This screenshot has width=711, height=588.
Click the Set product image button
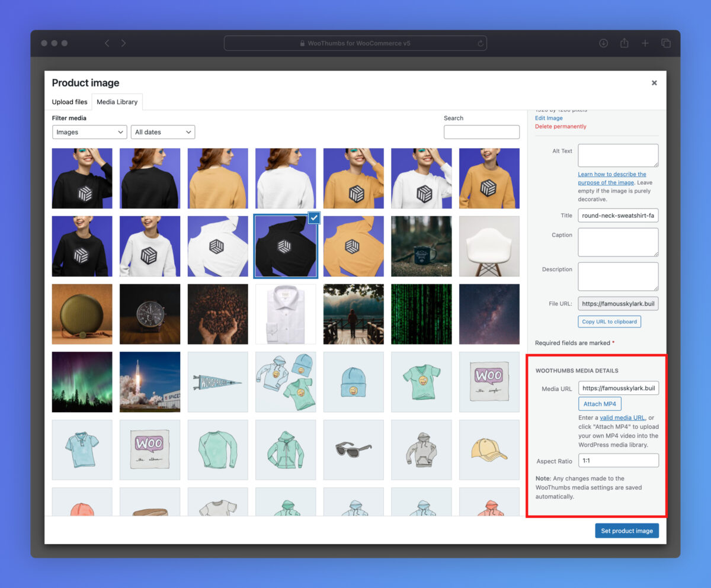(626, 531)
